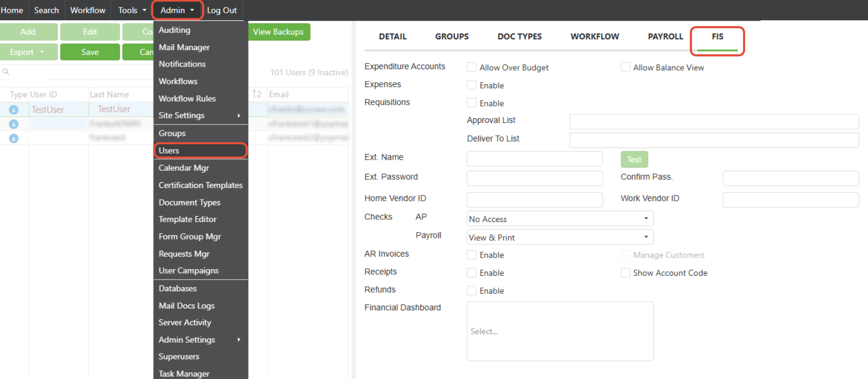
Task: Enable Receipts checkbox
Action: click(x=471, y=273)
